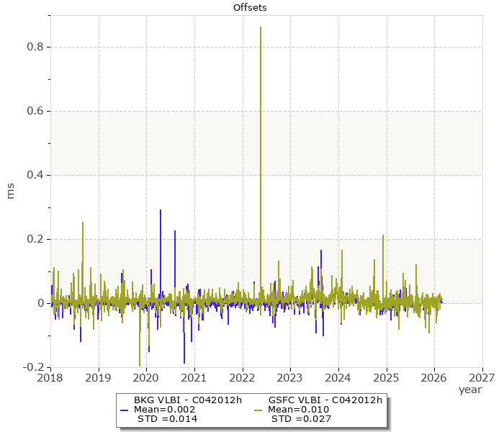This screenshot has width=504, height=432.
Task: Select the blue spike peaking near 0.29
Action: (x=160, y=211)
